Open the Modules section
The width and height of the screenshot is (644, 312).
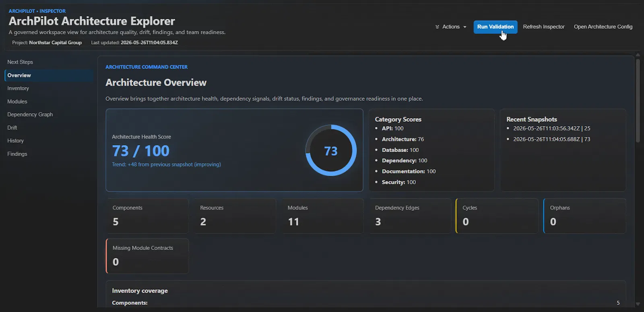click(48, 102)
